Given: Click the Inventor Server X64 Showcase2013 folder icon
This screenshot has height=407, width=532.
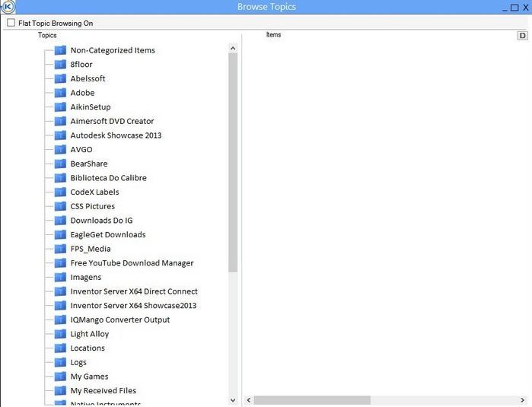Looking at the screenshot, I should tap(60, 306).
